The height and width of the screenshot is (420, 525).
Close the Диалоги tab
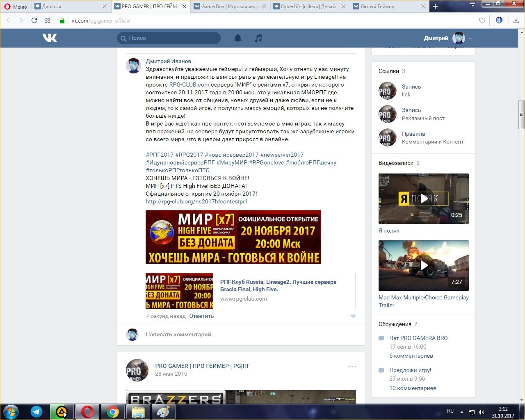pyautogui.click(x=105, y=7)
